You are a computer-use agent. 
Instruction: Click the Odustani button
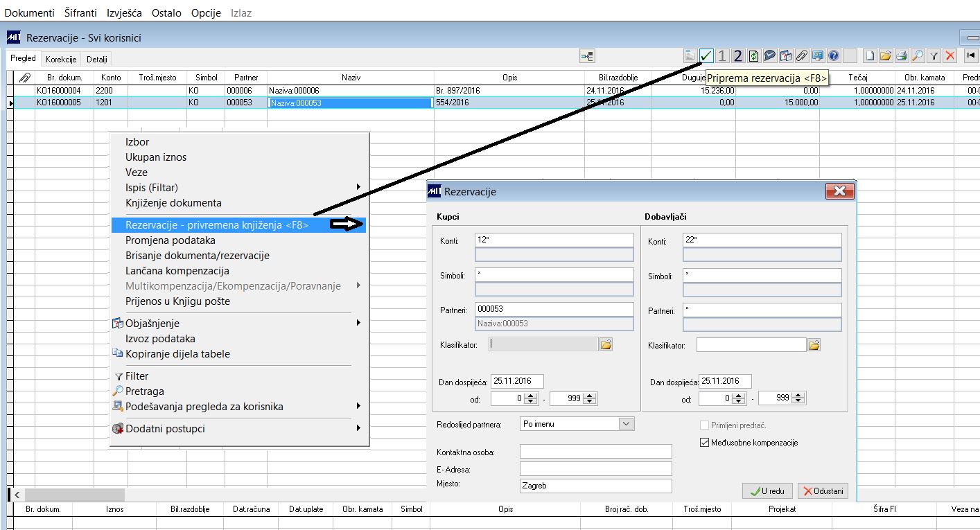click(x=823, y=491)
